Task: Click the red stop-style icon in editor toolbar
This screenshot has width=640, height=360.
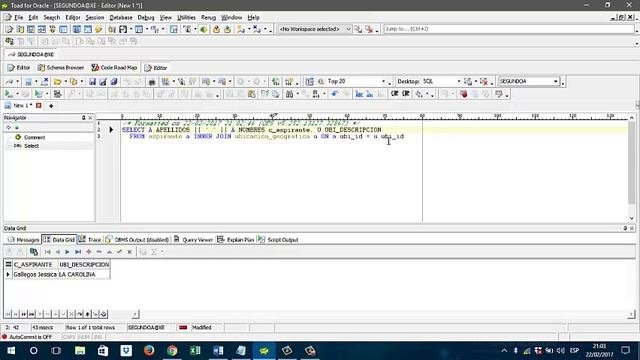Action: 463,94
